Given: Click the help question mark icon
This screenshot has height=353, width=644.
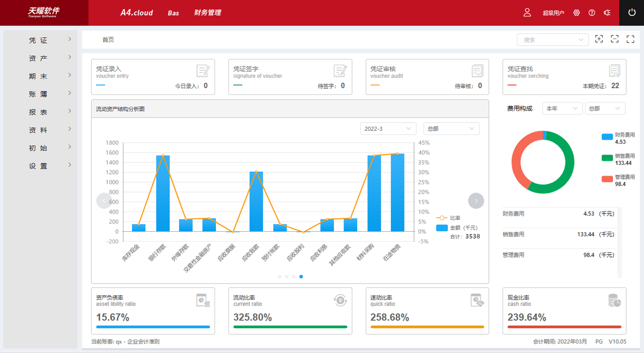Looking at the screenshot, I should click(592, 13).
